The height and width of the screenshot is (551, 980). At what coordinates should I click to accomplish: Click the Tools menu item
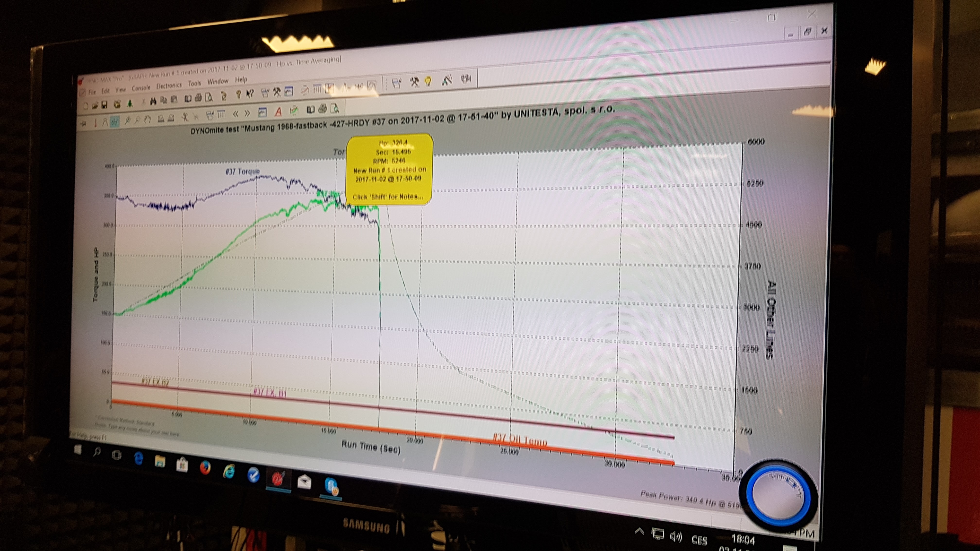click(x=194, y=83)
